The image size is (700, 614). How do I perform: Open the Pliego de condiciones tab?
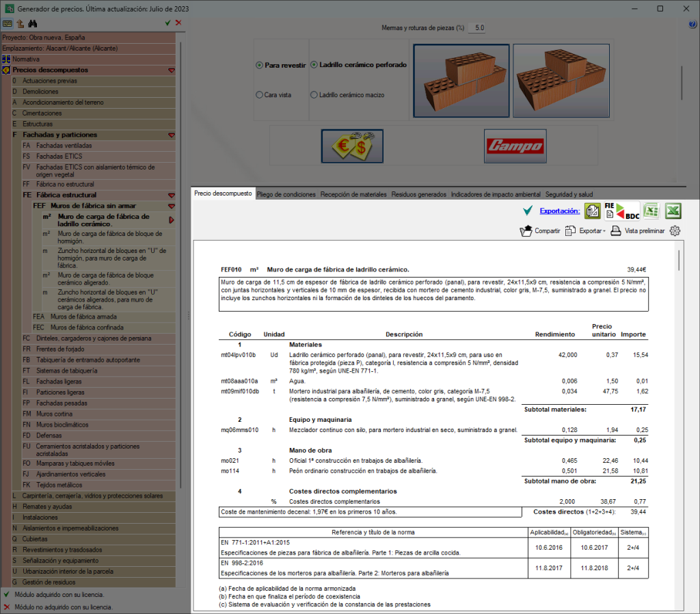[x=286, y=194]
